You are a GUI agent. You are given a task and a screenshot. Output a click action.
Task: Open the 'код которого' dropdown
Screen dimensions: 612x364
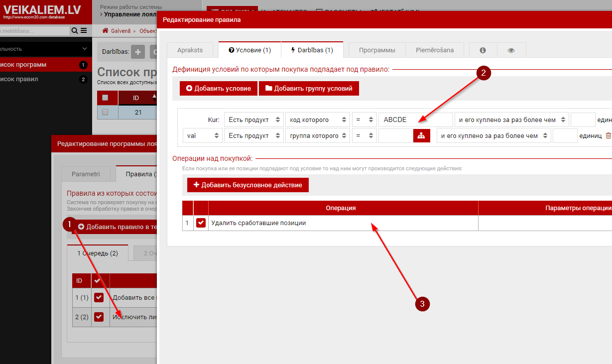coord(316,120)
